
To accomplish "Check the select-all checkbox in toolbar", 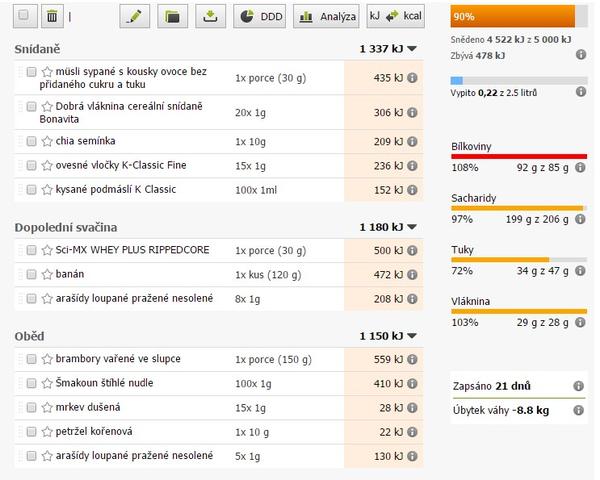I will point(23,16).
